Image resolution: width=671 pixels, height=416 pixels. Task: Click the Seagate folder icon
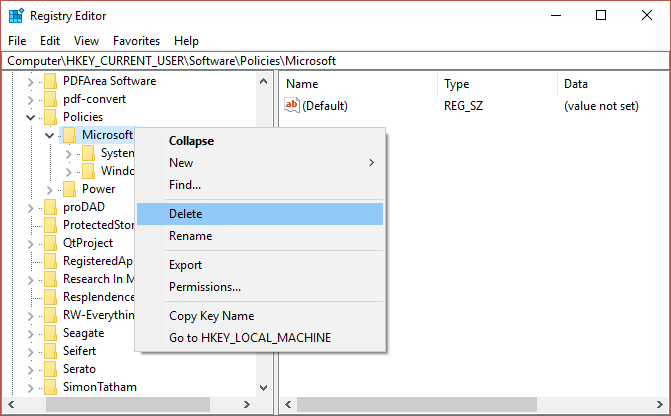point(50,333)
